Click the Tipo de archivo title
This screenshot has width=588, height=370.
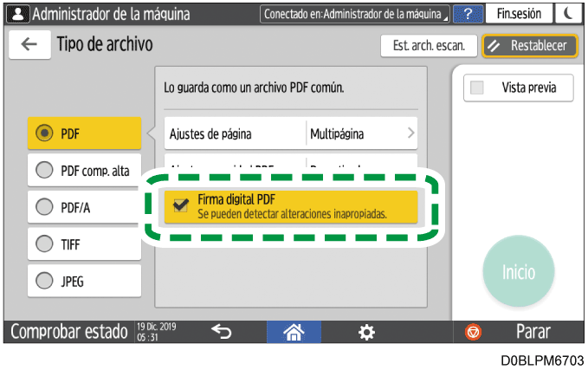point(105,44)
